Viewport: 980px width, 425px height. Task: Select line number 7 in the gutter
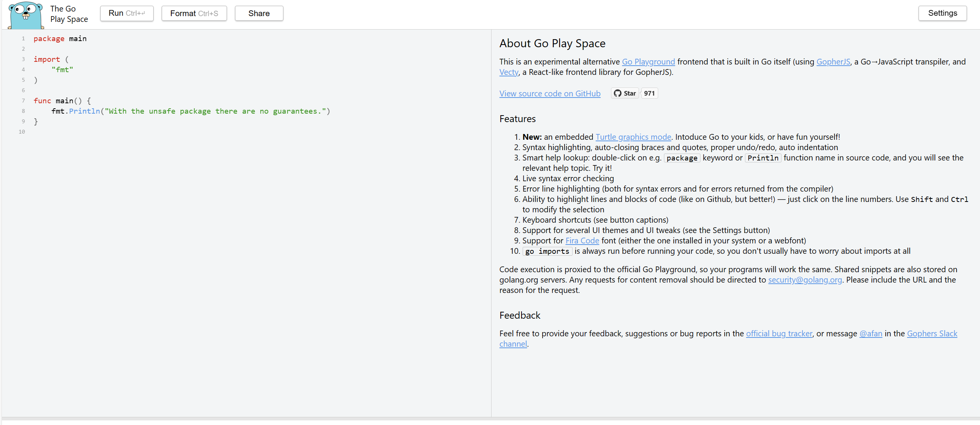(23, 101)
